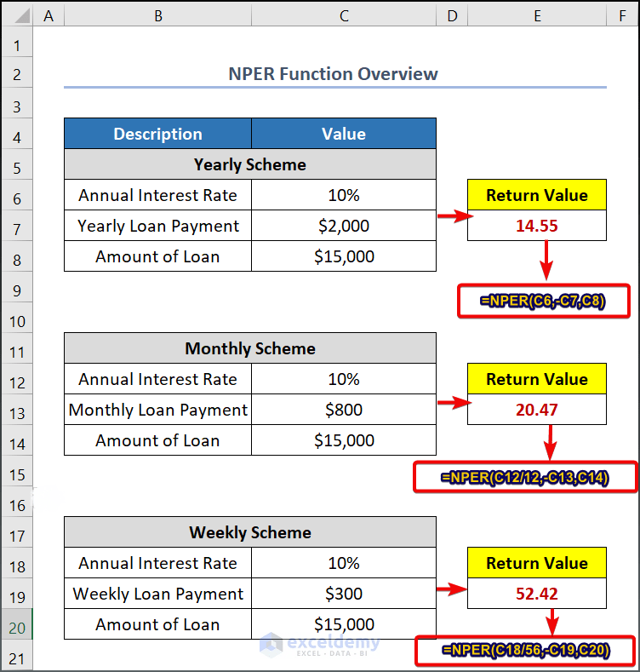Select row 2 header

17,74
